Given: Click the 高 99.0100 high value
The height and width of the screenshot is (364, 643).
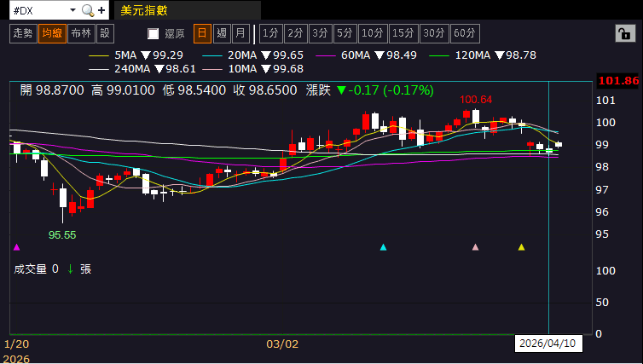Looking at the screenshot, I should (123, 90).
